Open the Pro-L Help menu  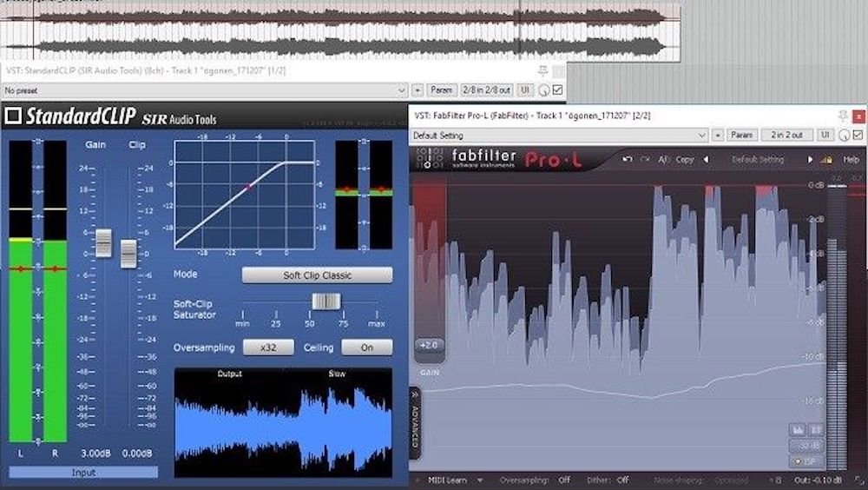coord(851,160)
